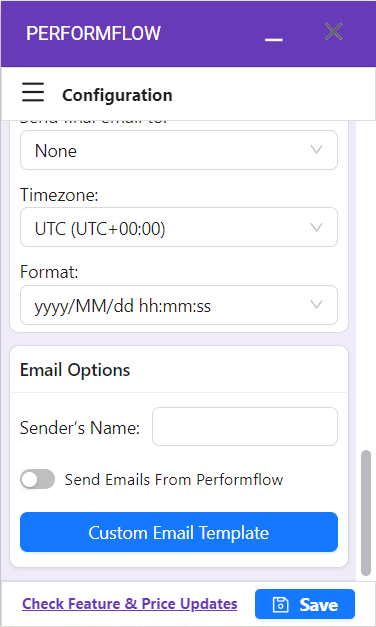This screenshot has width=376, height=627.
Task: Open Custom Email Template
Action: tap(179, 532)
